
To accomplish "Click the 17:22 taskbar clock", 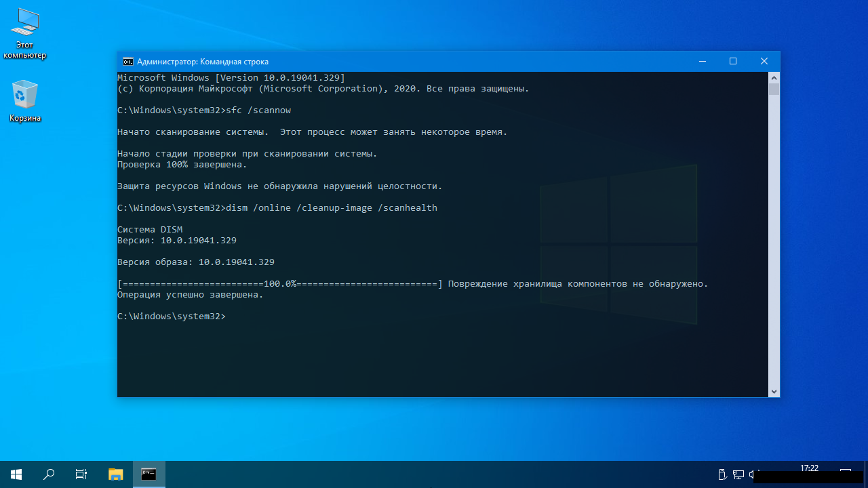I will click(809, 468).
